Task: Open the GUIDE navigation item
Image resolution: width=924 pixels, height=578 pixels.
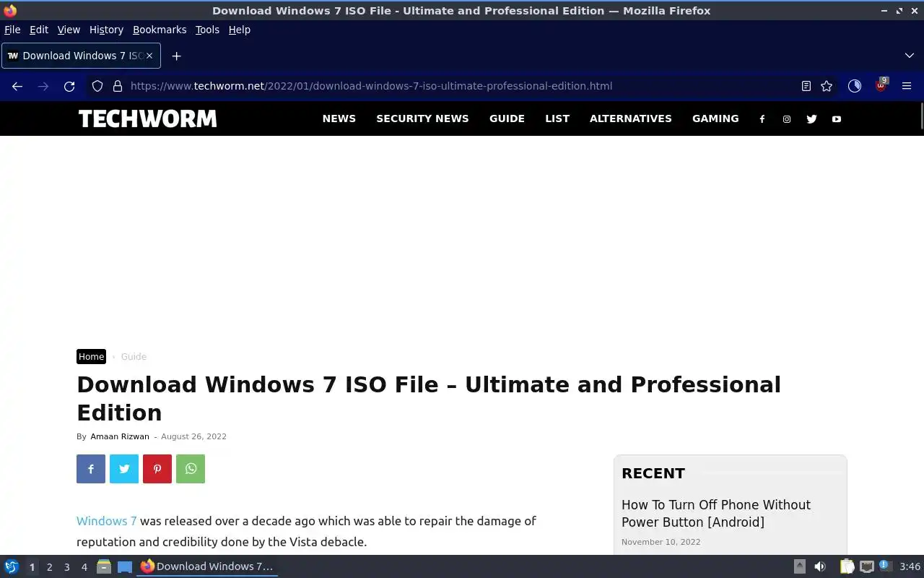Action: [x=507, y=118]
